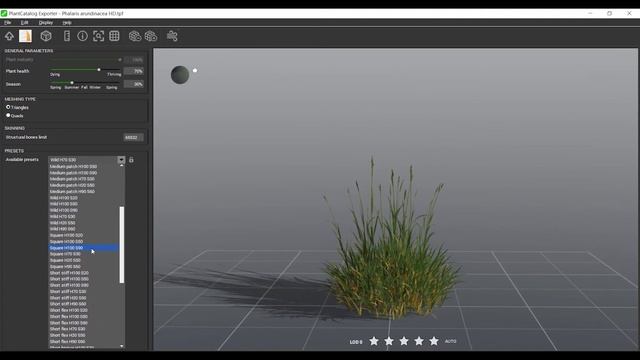Click the Season slider handle
This screenshot has width=640, height=360.
(72, 83)
